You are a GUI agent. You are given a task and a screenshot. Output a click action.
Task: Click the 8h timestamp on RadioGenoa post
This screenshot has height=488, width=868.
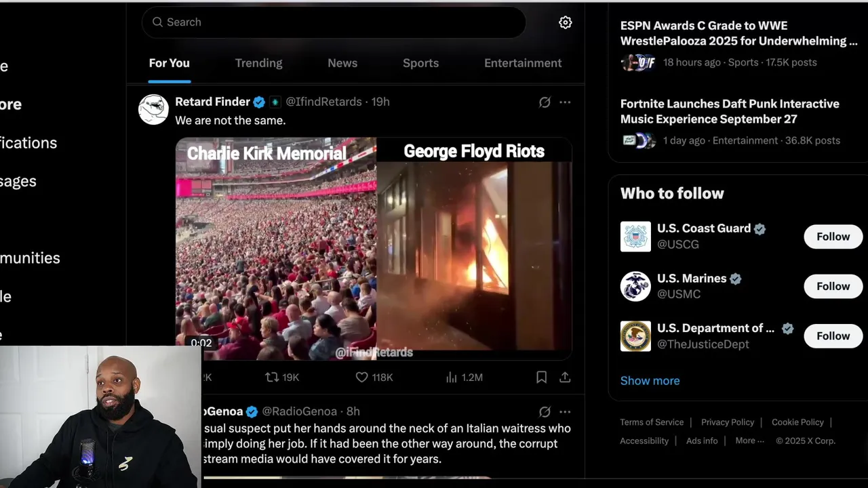353,411
